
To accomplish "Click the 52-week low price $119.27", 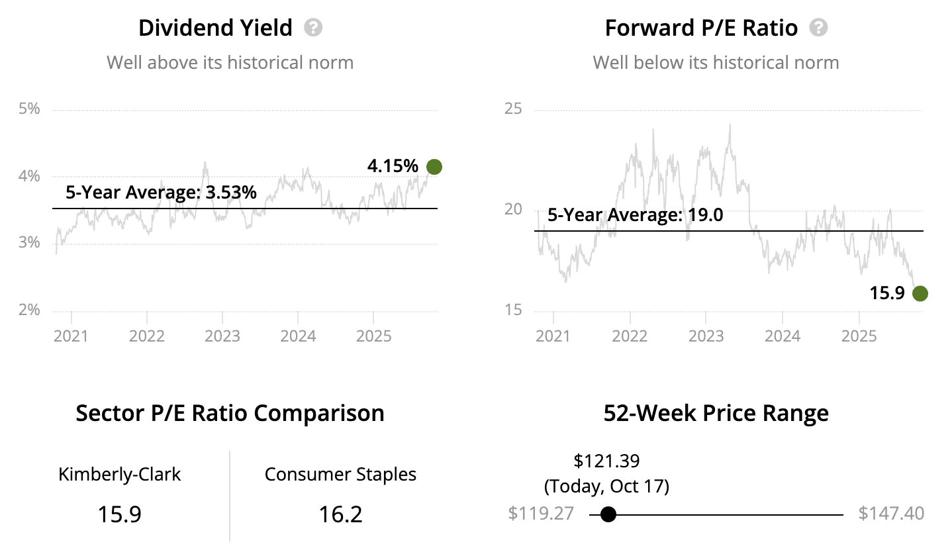I will pyautogui.click(x=541, y=514).
